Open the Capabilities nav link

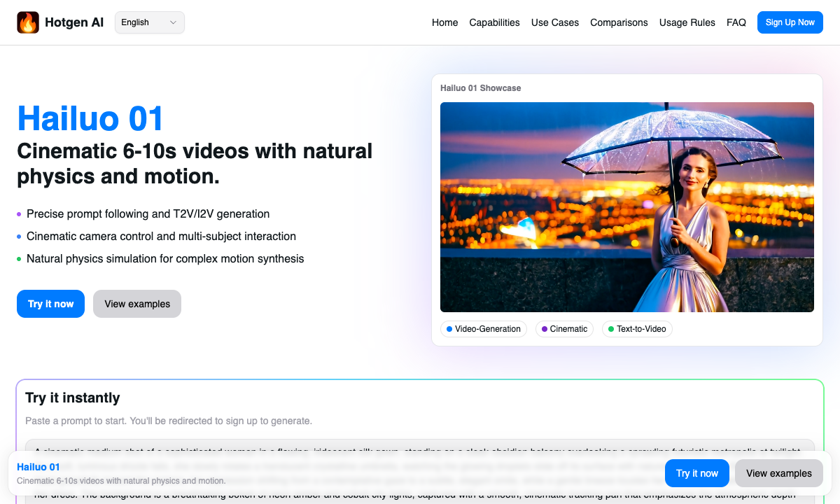pyautogui.click(x=494, y=22)
